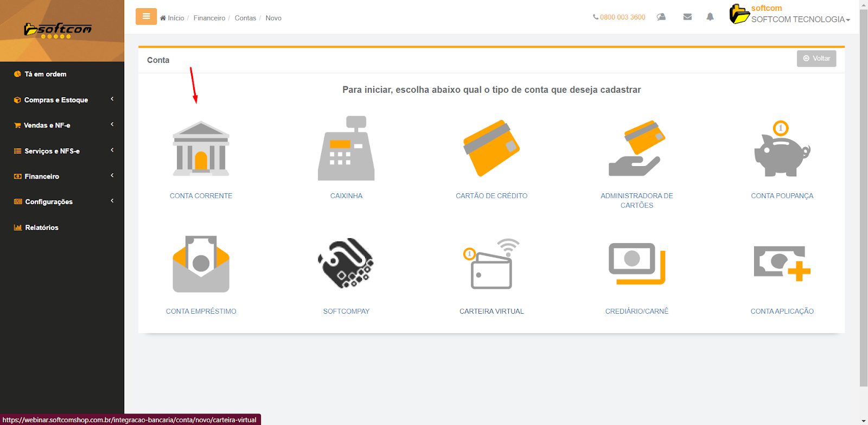
Task: Open the Softcompay account type icon
Action: [346, 264]
